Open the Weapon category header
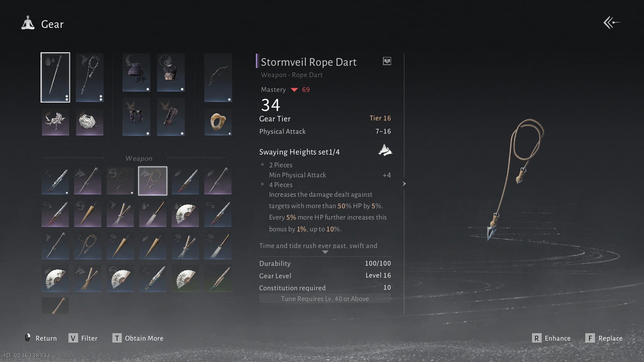Image resolution: width=644 pixels, height=362 pixels. click(139, 158)
